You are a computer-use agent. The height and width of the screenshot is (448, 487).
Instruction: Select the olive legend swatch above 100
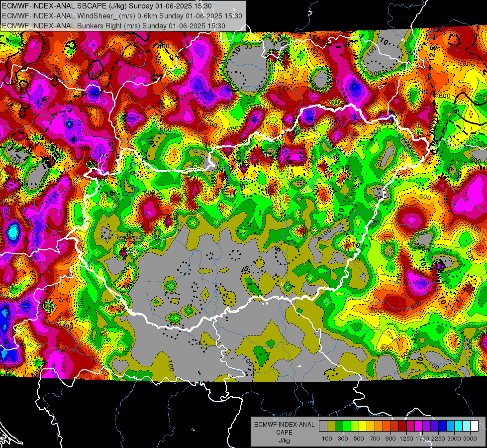point(331,426)
